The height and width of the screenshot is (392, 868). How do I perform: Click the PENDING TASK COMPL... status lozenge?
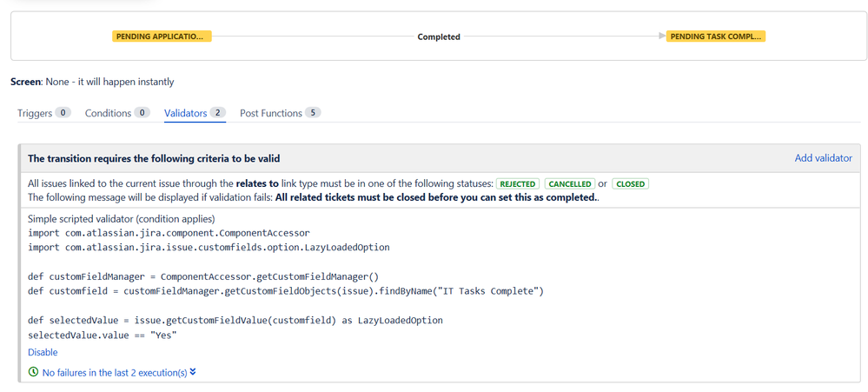[x=716, y=37]
